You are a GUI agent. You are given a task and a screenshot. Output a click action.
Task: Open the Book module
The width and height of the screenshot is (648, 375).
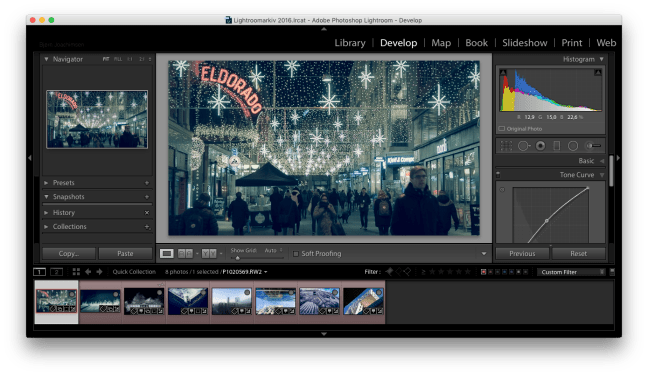click(476, 43)
